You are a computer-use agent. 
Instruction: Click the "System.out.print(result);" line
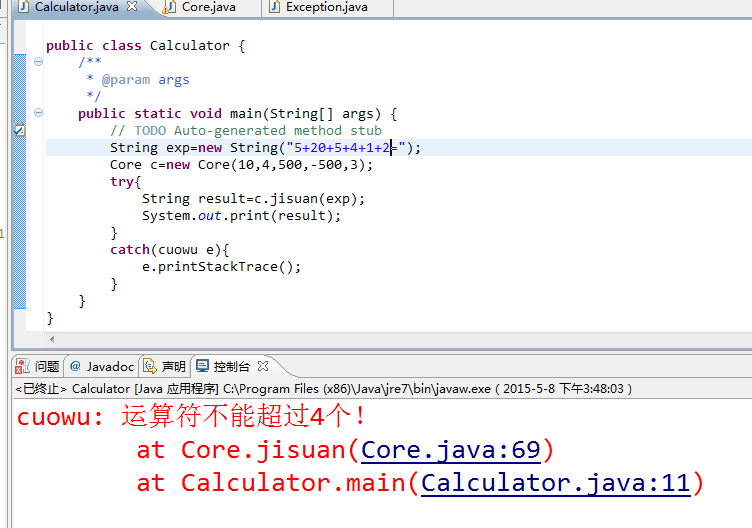[x=241, y=216]
